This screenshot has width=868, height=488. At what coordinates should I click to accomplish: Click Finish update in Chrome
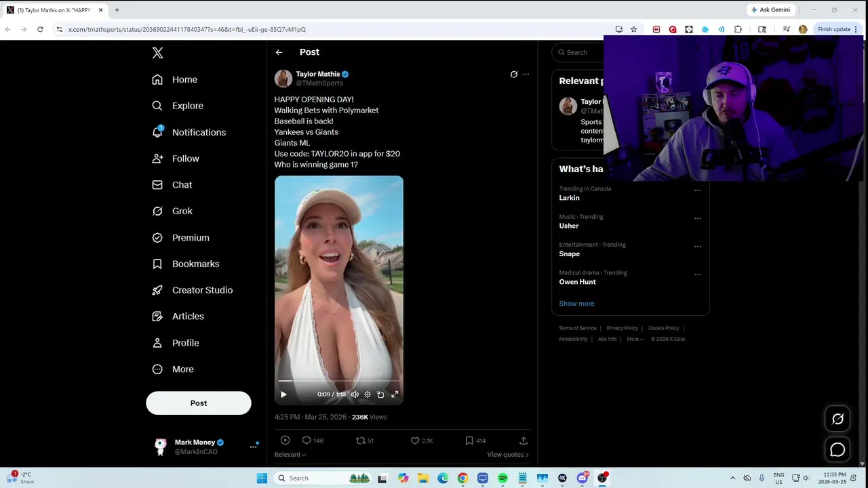pos(838,29)
